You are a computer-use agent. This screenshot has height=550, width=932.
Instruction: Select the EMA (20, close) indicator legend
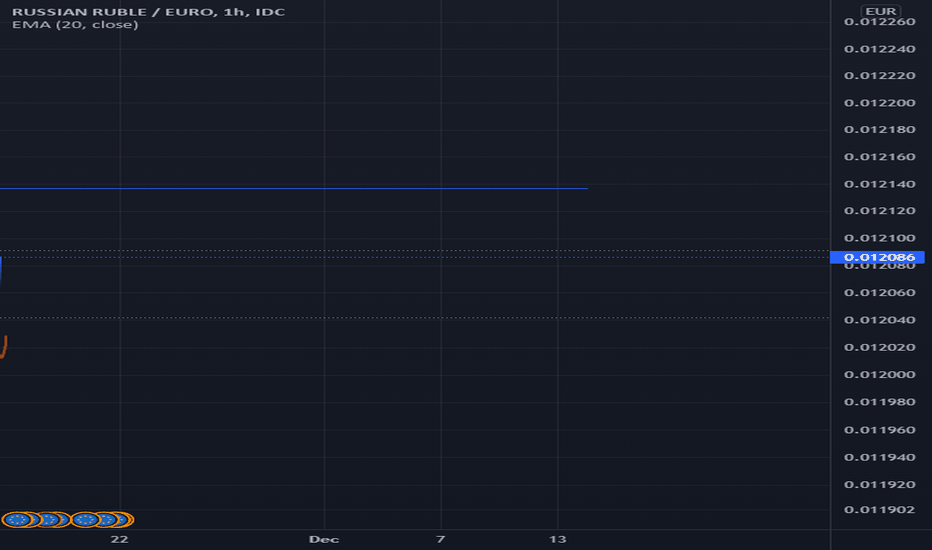click(75, 25)
